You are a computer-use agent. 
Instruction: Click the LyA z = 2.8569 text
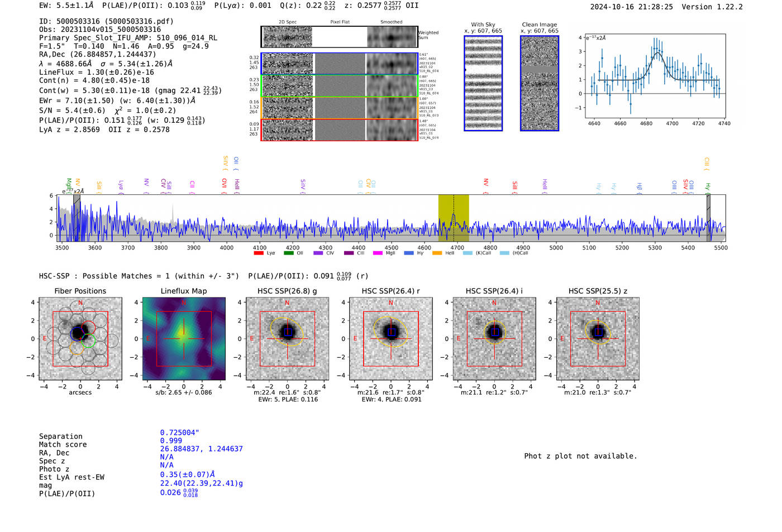point(69,130)
